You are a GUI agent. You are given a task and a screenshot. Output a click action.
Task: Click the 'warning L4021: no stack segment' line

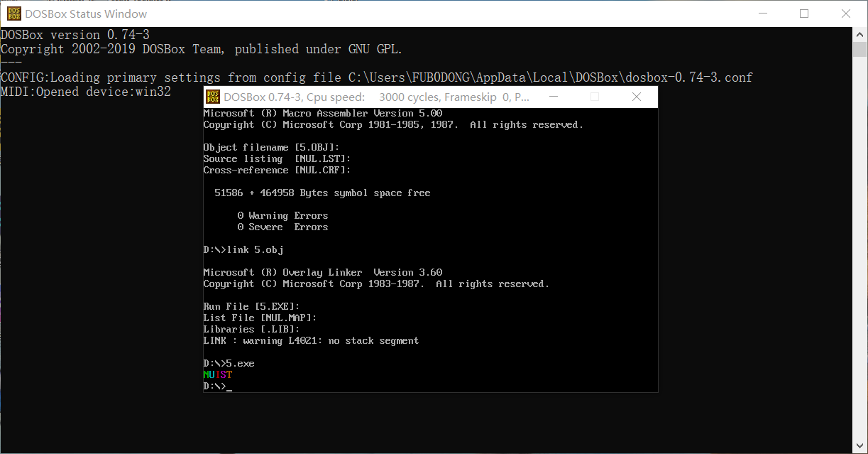tap(312, 341)
